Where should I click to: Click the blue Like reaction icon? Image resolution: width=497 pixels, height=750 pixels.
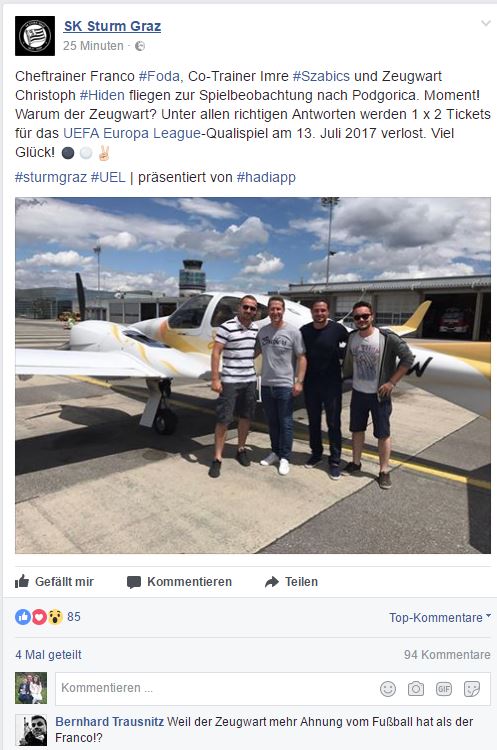(x=22, y=617)
